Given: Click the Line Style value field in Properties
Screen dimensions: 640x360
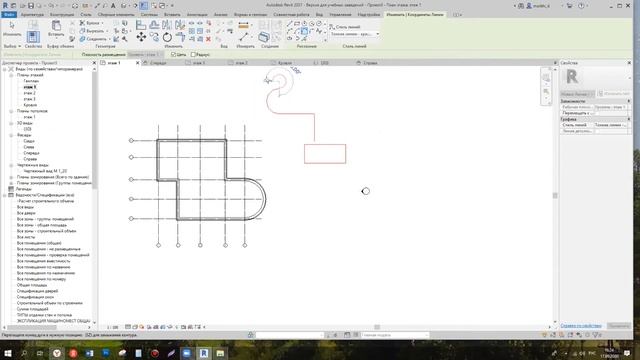Looking at the screenshot, I should click(x=610, y=125).
